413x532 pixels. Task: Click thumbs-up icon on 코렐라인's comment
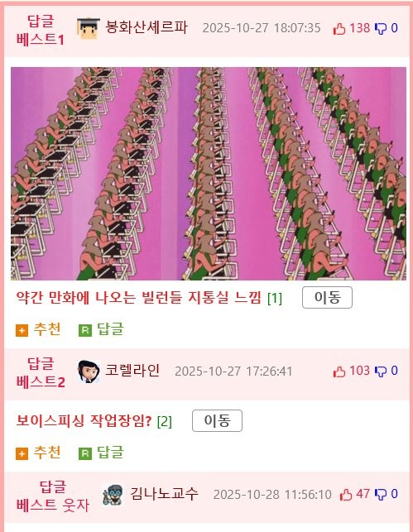coord(339,371)
